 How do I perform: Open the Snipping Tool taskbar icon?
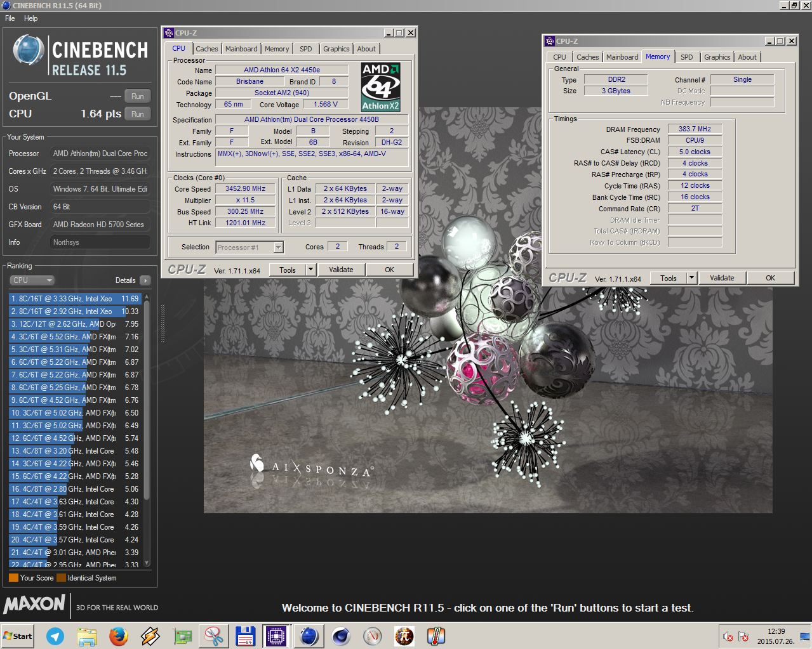point(214,636)
